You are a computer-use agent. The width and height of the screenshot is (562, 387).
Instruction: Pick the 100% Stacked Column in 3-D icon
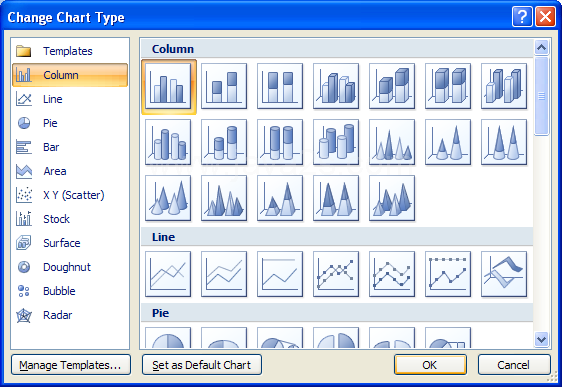(x=448, y=86)
